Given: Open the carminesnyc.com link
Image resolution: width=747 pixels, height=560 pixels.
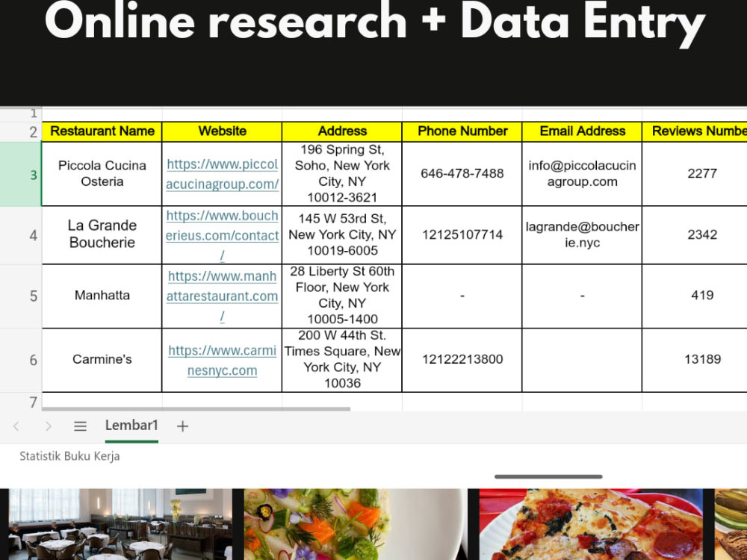Looking at the screenshot, I should coord(222,361).
